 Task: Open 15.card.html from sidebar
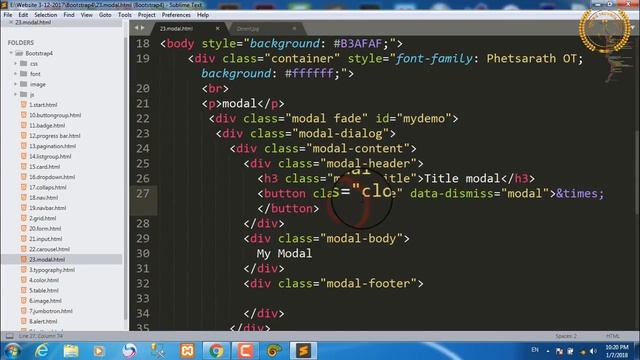tap(44, 167)
